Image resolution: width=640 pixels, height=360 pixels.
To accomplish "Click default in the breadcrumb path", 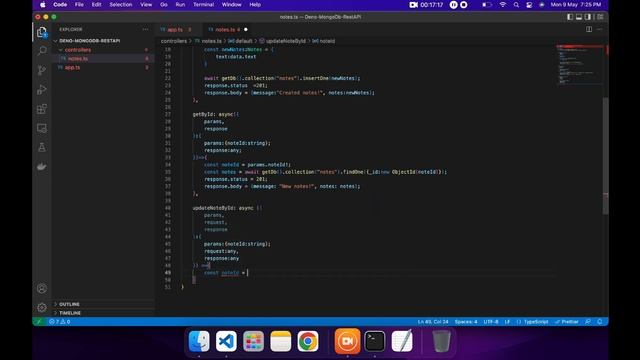I will (244, 41).
